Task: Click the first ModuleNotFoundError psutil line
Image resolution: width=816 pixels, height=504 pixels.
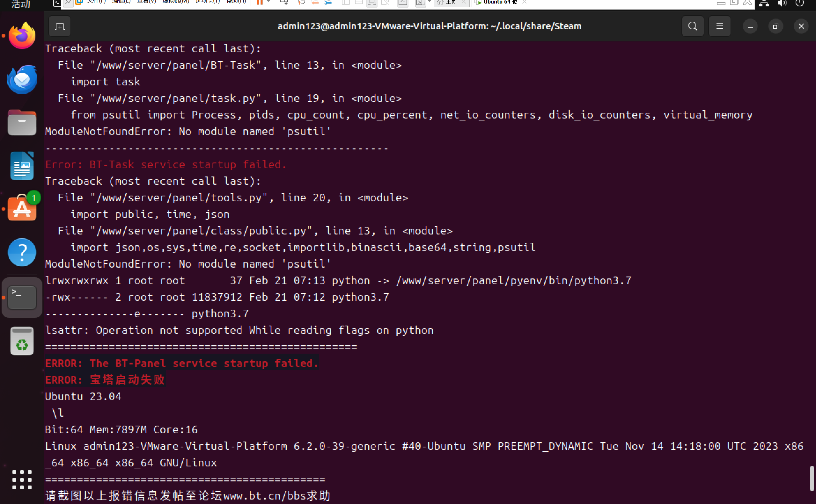Action: point(188,131)
